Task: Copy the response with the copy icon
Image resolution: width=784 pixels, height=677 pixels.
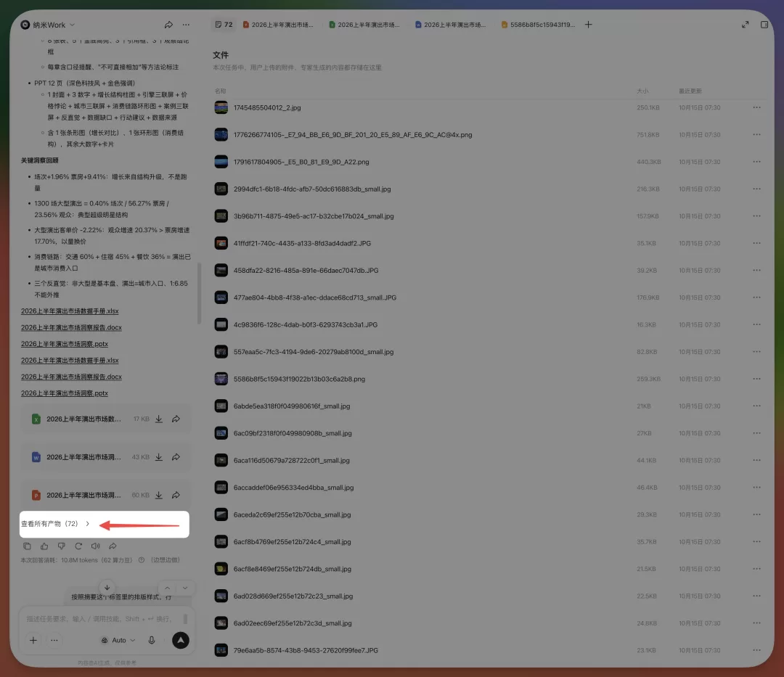Action: [x=27, y=546]
